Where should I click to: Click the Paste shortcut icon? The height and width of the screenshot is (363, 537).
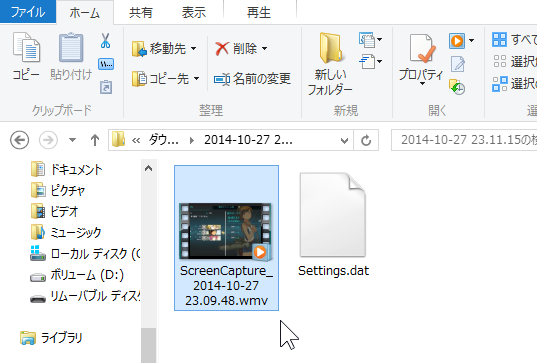pyautogui.click(x=106, y=87)
